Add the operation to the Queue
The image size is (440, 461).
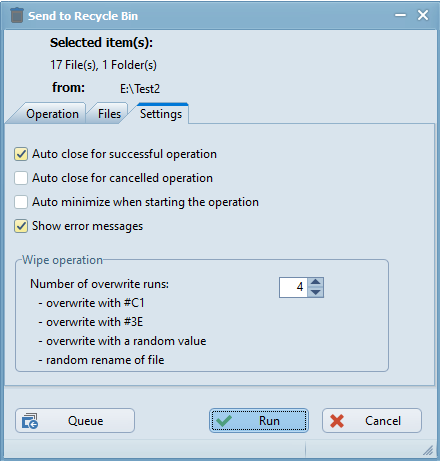tap(75, 421)
